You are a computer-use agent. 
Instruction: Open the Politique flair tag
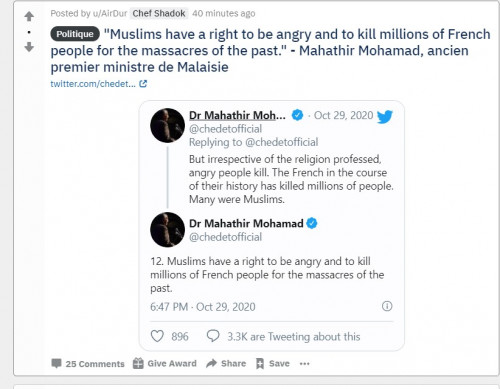pos(75,34)
